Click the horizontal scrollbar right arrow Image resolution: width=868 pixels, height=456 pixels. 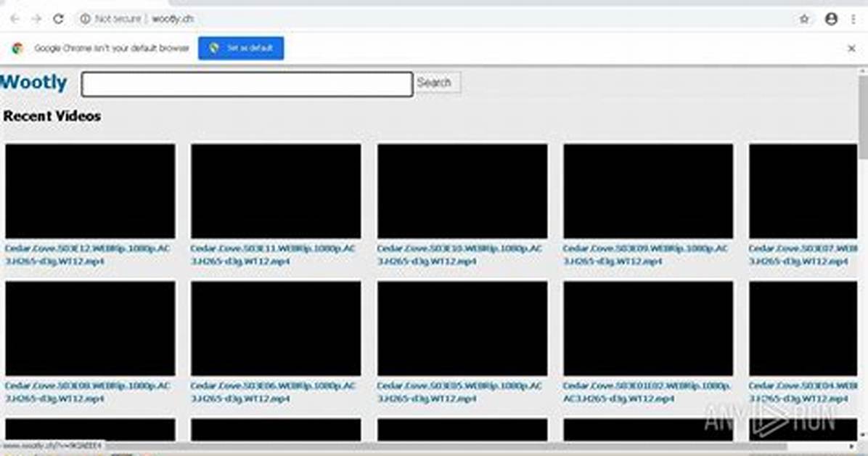coord(852,446)
